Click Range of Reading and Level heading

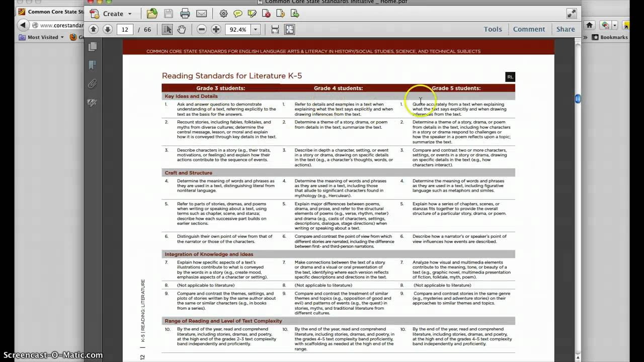(x=223, y=321)
